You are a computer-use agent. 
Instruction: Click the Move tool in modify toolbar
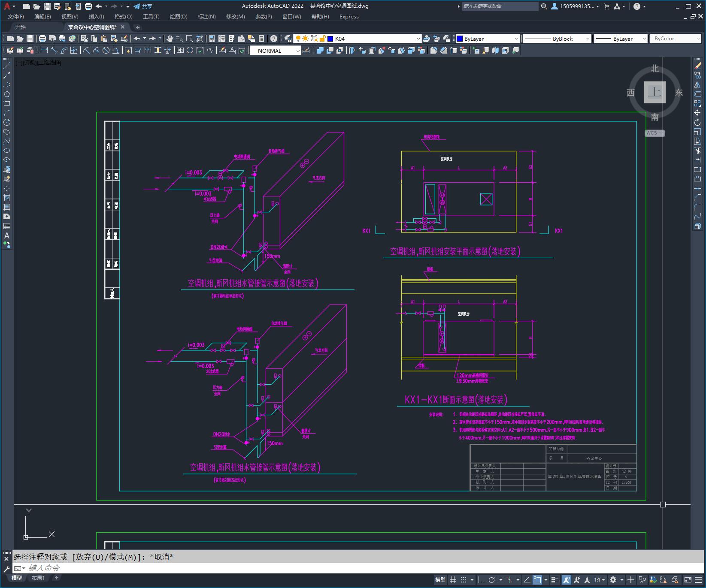pos(697,113)
